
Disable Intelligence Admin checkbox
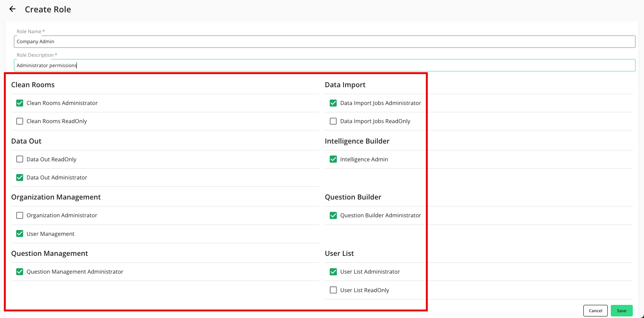coord(333,159)
